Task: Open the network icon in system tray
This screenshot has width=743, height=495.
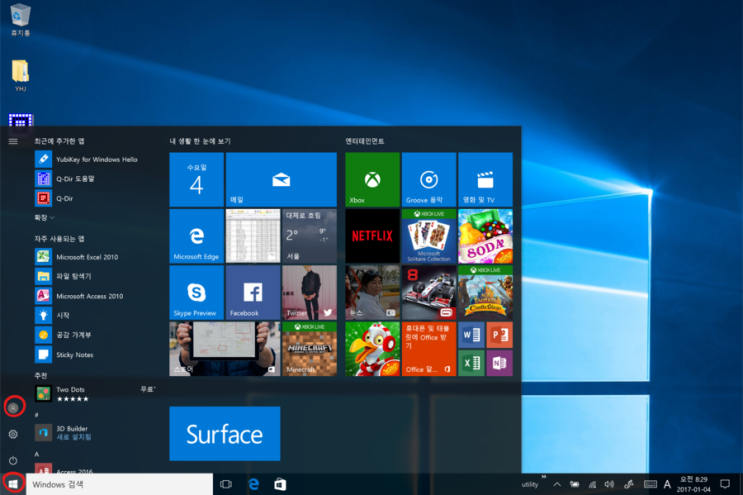Action: [592, 484]
